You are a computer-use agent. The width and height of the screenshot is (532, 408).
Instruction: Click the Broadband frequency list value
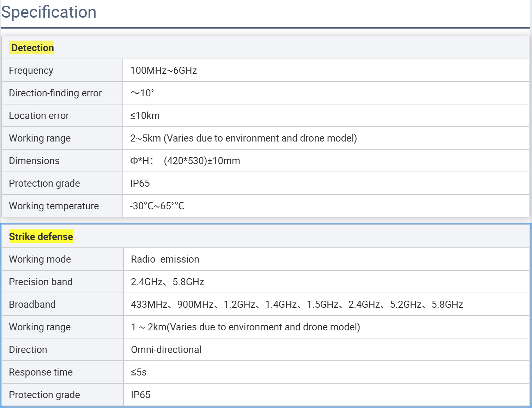coord(297,304)
